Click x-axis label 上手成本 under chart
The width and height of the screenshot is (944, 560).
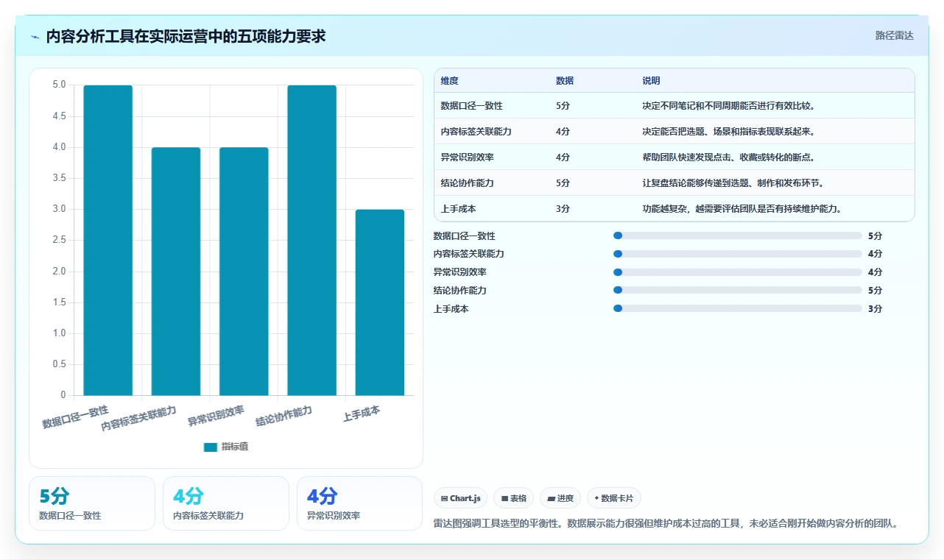(362, 414)
